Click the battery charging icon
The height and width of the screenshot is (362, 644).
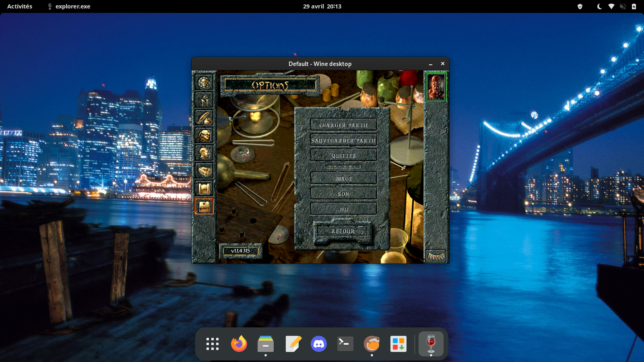coord(634,6)
